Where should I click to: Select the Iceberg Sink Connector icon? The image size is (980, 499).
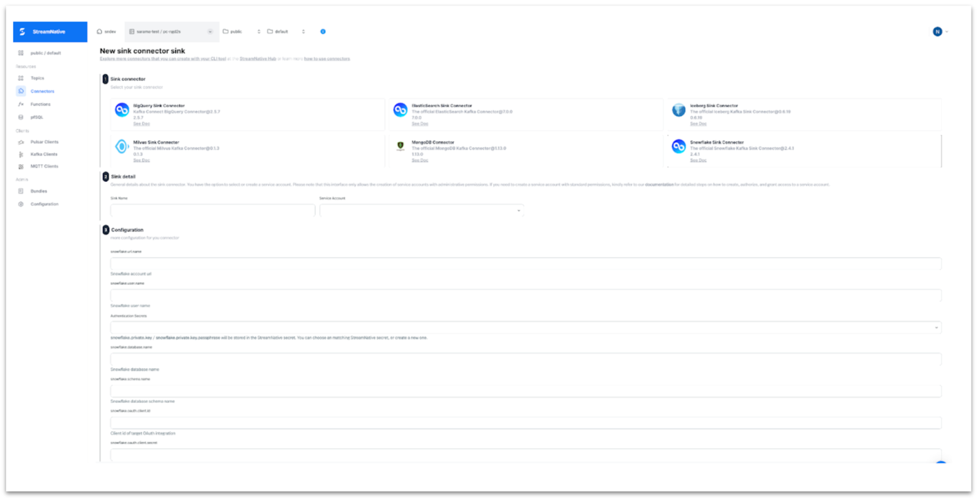[679, 110]
